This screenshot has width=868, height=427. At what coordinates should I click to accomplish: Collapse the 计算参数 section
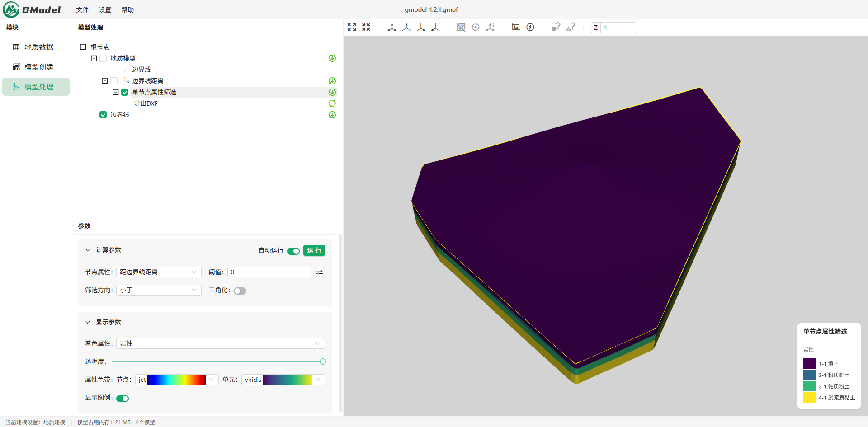coord(88,250)
